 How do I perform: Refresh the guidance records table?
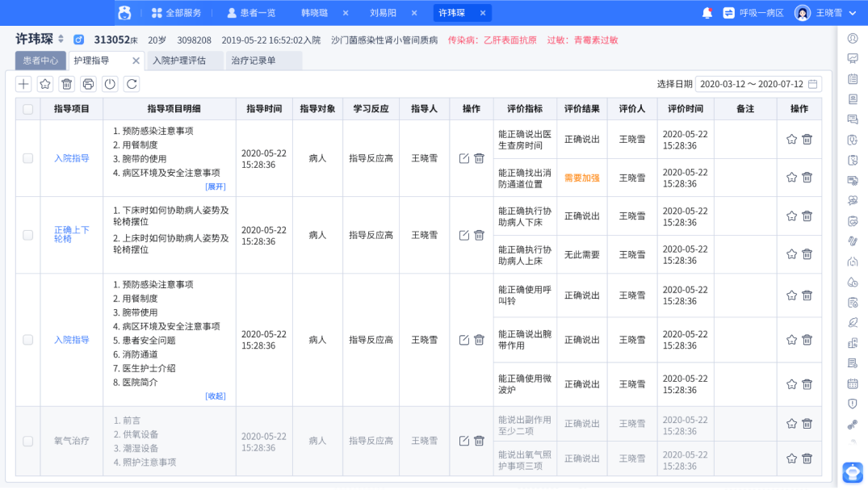pyautogui.click(x=132, y=83)
